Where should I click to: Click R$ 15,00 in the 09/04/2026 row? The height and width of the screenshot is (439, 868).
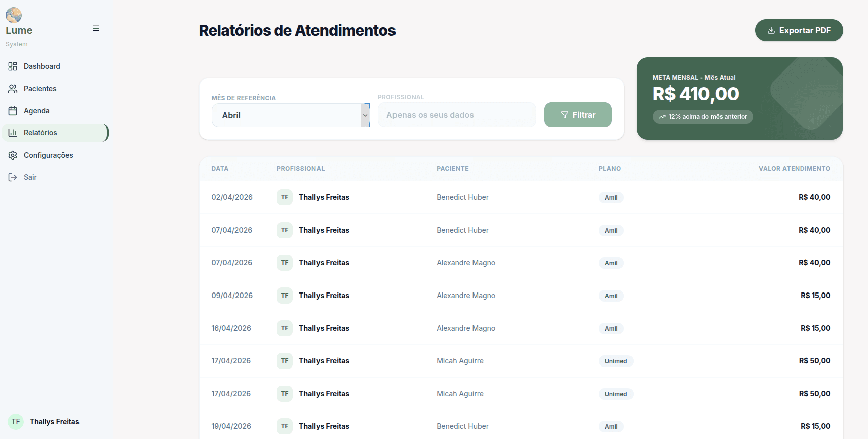[x=815, y=296]
